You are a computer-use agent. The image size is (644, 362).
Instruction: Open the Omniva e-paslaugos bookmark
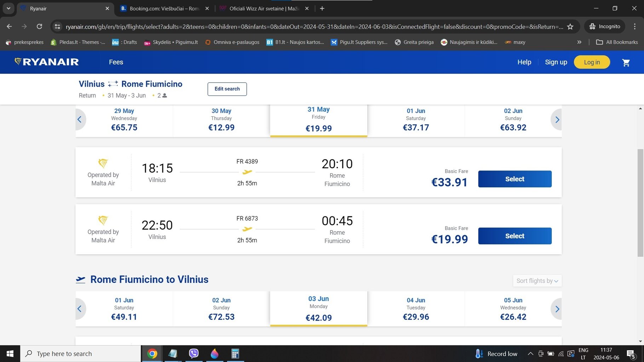(232, 42)
